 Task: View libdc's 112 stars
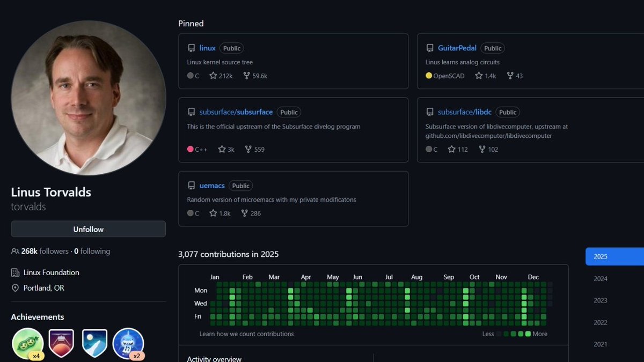pyautogui.click(x=458, y=149)
